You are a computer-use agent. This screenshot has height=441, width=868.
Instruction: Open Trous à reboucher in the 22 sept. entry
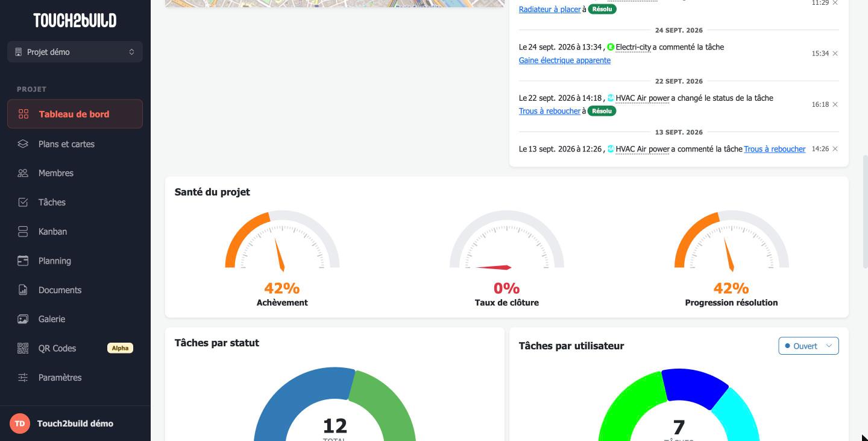(550, 111)
